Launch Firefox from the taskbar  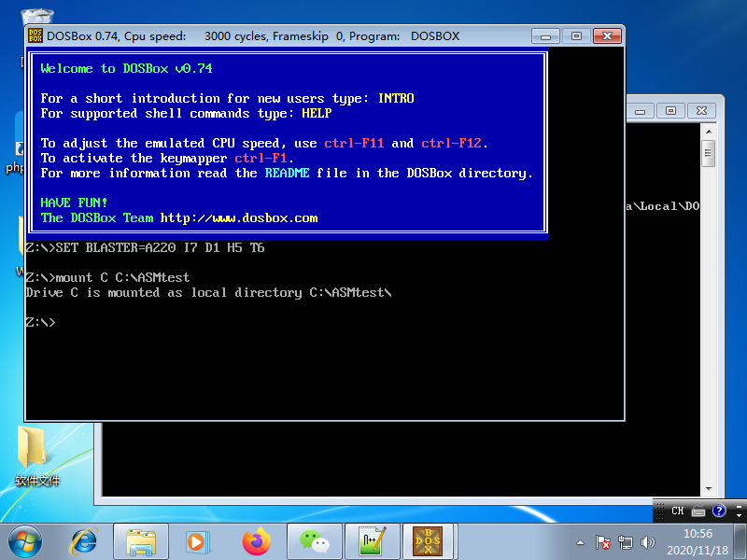click(256, 542)
